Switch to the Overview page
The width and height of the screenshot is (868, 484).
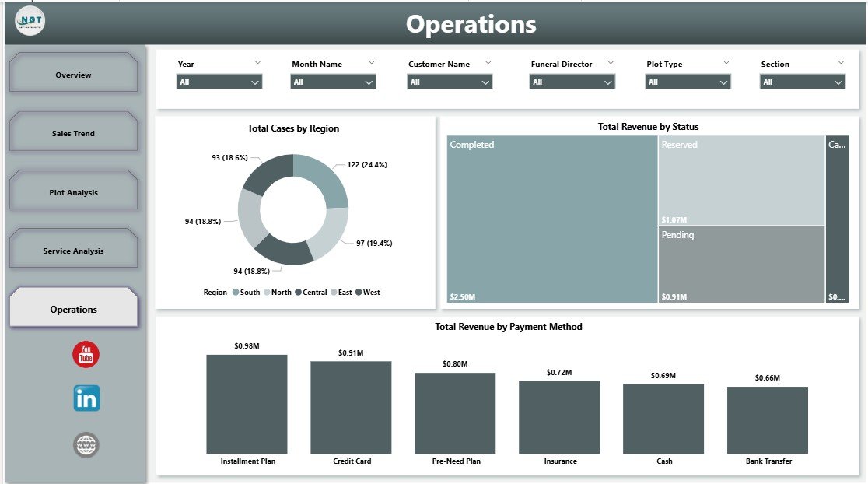click(73, 74)
